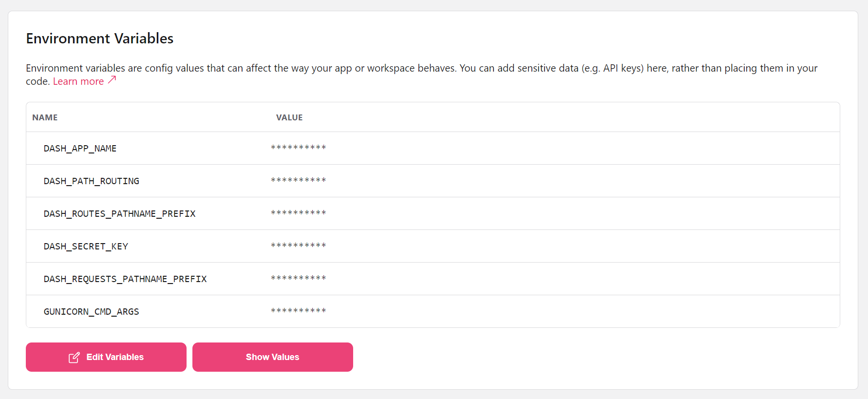Click the masked value of DASH_SECRET_KEY
868x399 pixels.
(x=298, y=246)
